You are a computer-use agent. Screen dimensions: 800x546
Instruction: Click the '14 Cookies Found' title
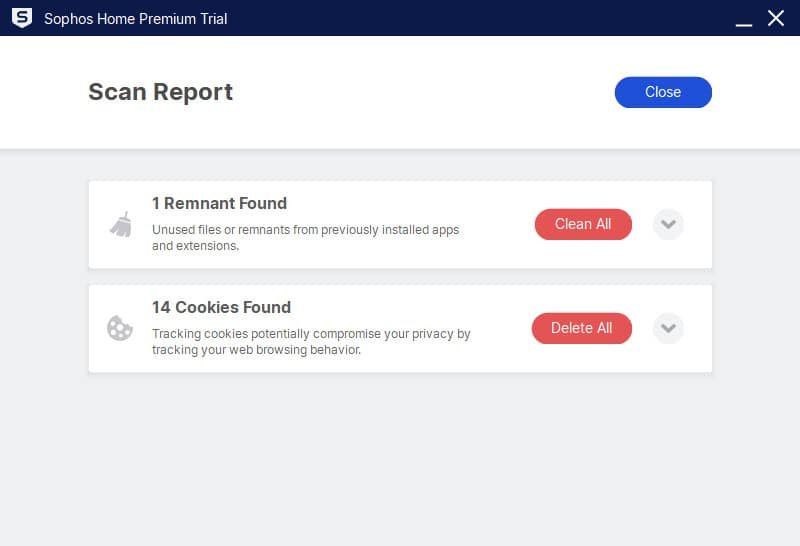[221, 307]
